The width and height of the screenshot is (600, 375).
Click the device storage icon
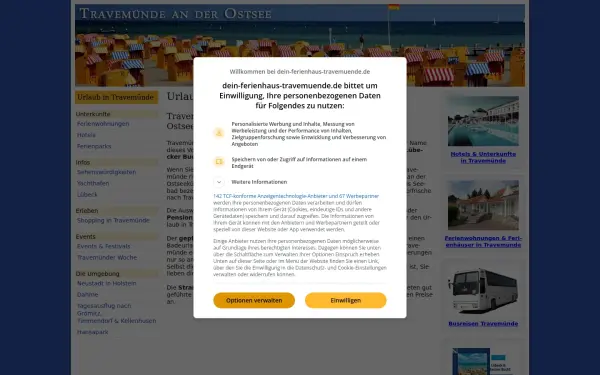pyautogui.click(x=219, y=161)
